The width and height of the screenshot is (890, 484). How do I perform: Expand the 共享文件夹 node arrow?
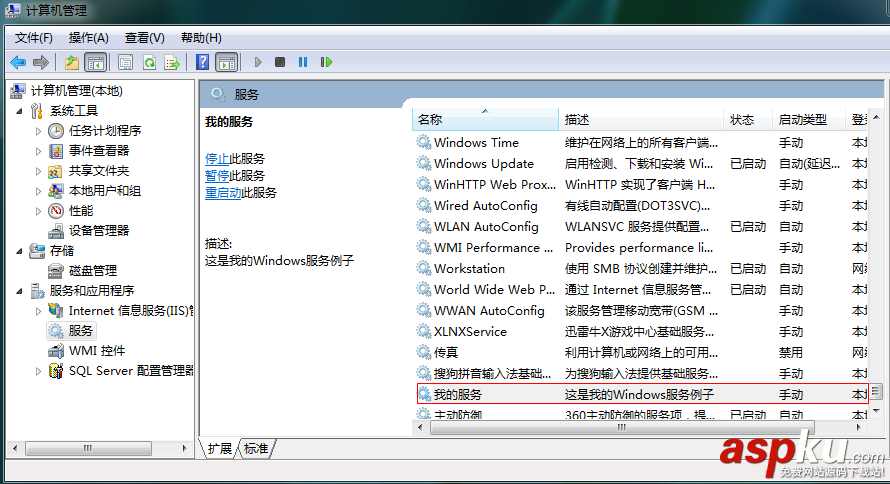[x=39, y=171]
